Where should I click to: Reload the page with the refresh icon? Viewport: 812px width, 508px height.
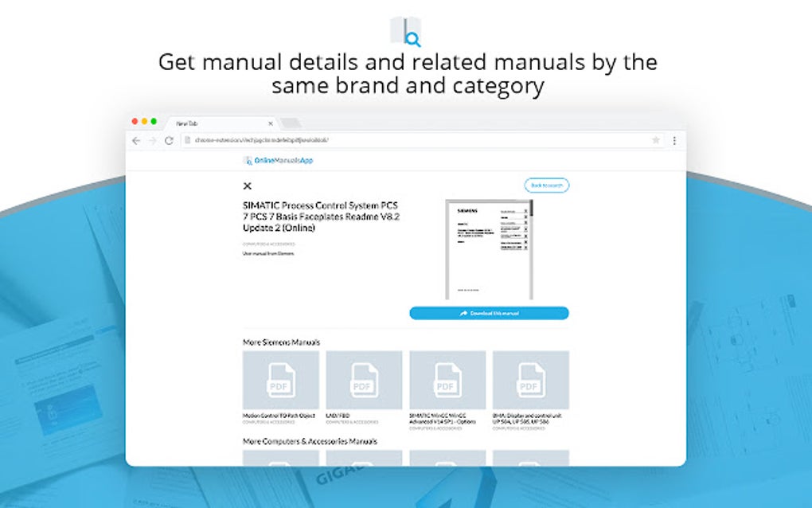tap(170, 139)
